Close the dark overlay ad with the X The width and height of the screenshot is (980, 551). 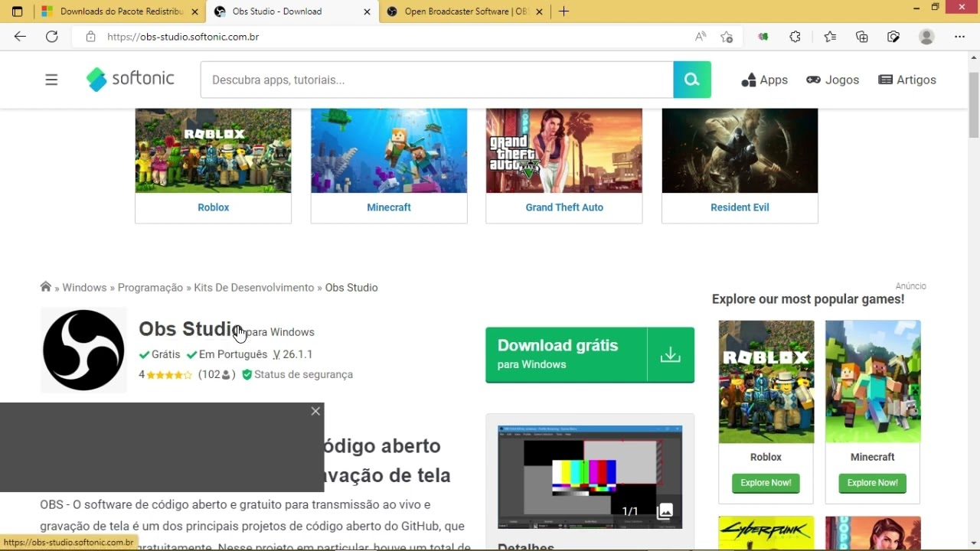315,411
